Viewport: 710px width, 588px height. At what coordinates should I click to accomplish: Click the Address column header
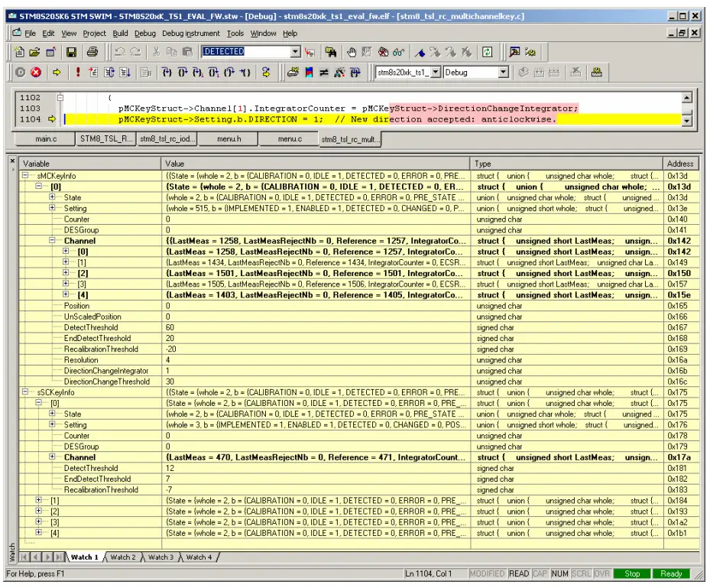[679, 164]
